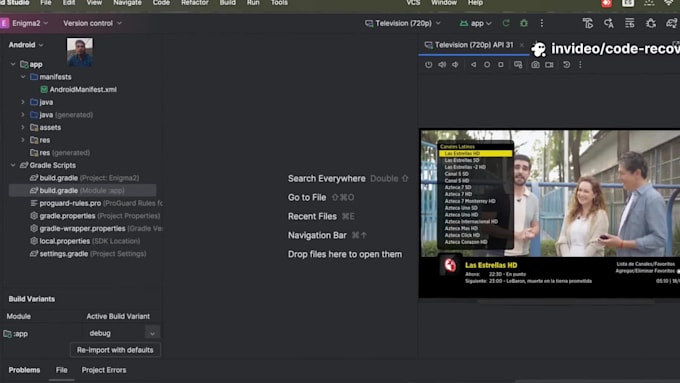
Task: Click the snapshots restore icon in emulator toolbar
Action: (566, 65)
